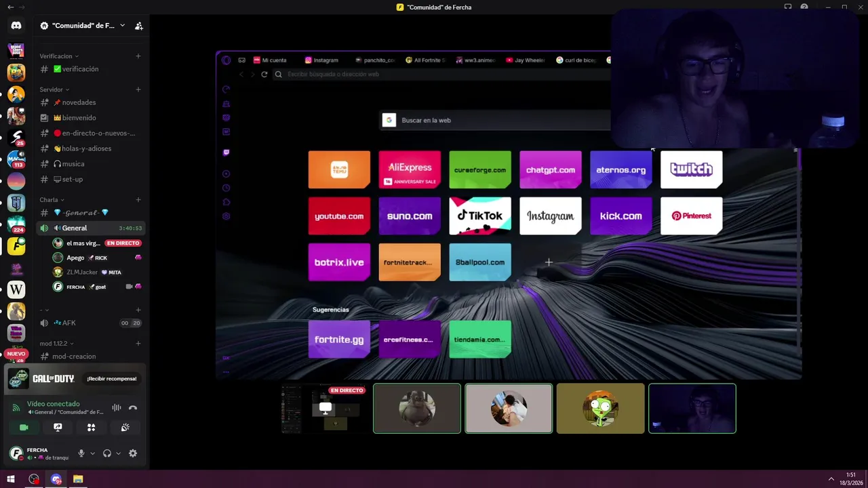Click the history clock icon in streamed browser sidebar
This screenshot has height=488, width=868.
pos(226,188)
